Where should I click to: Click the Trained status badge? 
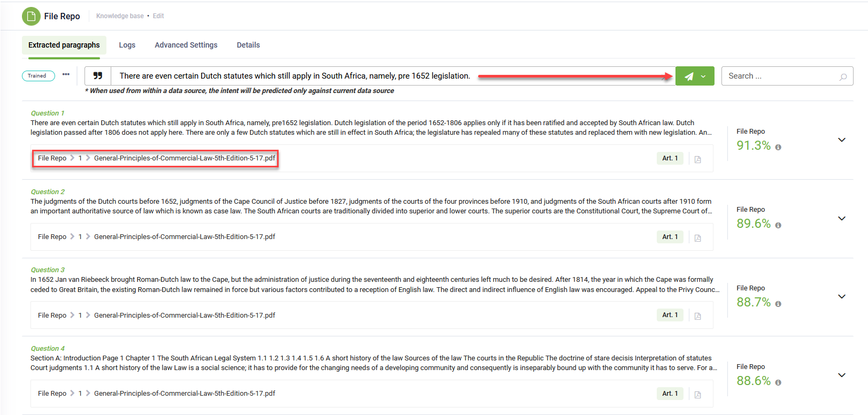click(37, 76)
